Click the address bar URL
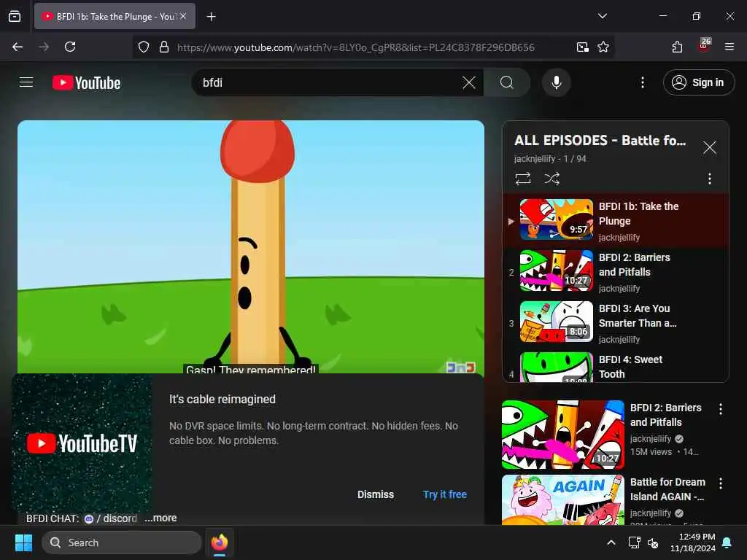Screen dimensions: 747x560 [356, 47]
